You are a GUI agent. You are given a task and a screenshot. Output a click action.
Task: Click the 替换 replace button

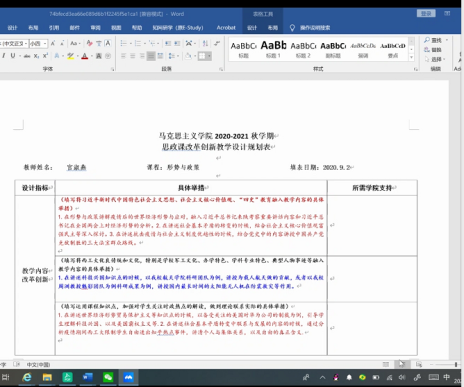pyautogui.click(x=433, y=50)
